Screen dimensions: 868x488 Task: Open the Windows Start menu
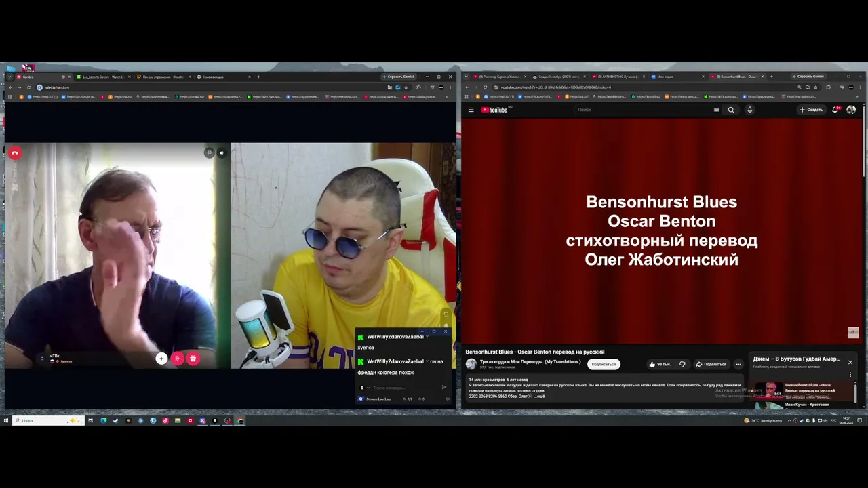(6, 420)
